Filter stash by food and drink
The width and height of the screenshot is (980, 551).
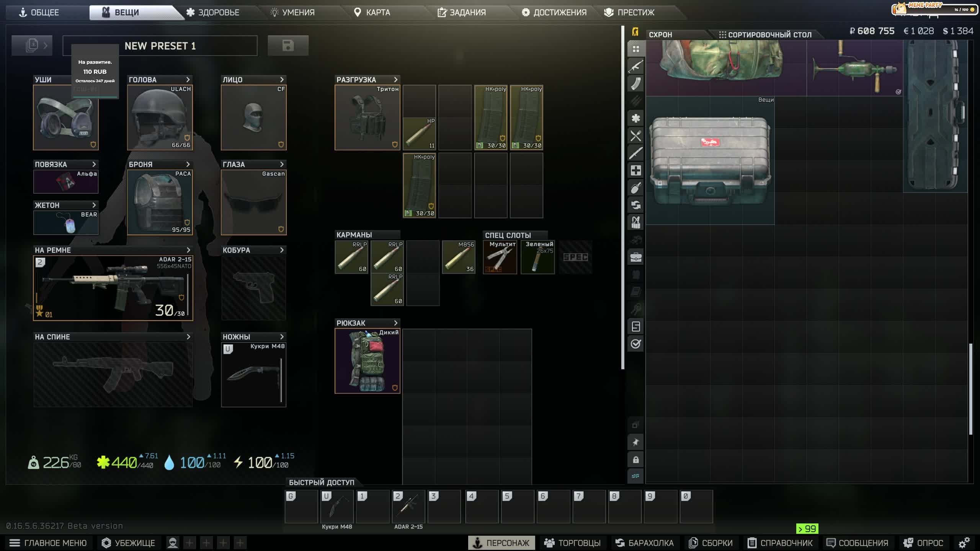(635, 136)
